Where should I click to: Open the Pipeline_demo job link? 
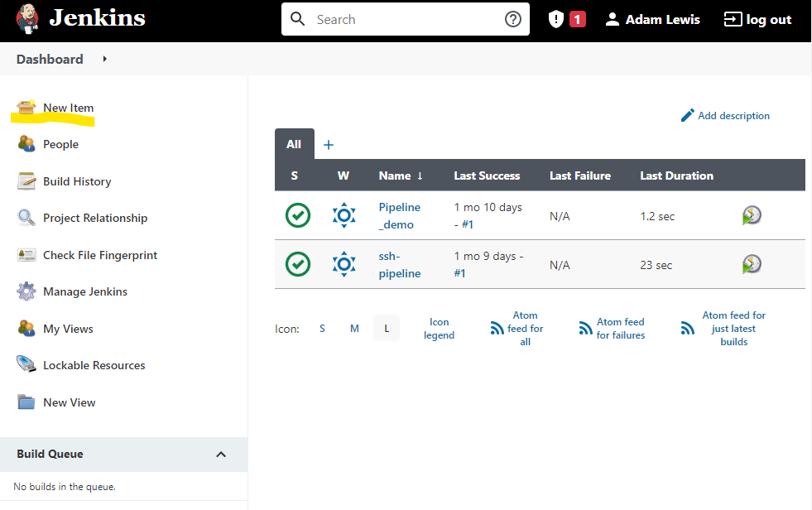click(x=399, y=215)
